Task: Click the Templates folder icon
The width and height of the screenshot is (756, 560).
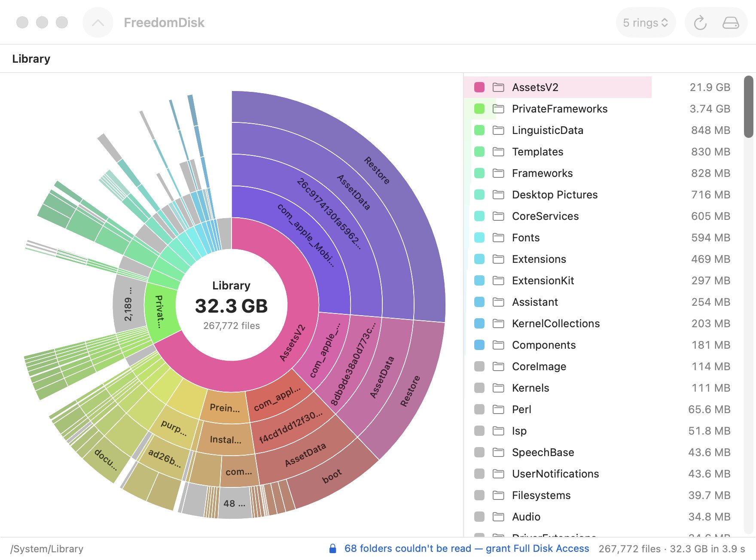Action: (x=498, y=152)
